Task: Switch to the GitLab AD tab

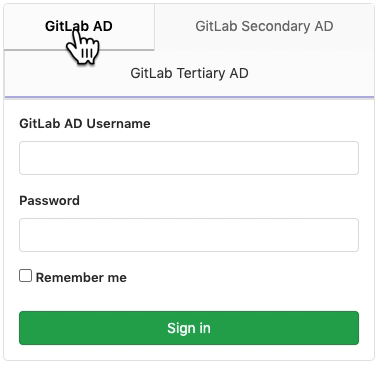Action: 79,27
